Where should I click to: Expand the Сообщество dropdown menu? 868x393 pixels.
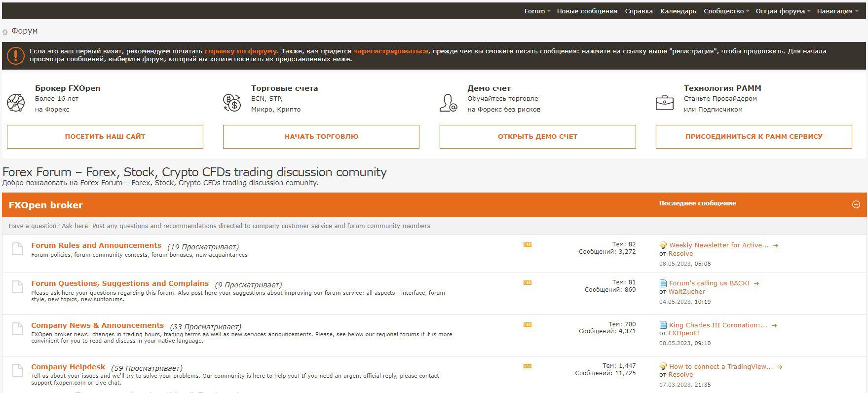[x=726, y=11]
